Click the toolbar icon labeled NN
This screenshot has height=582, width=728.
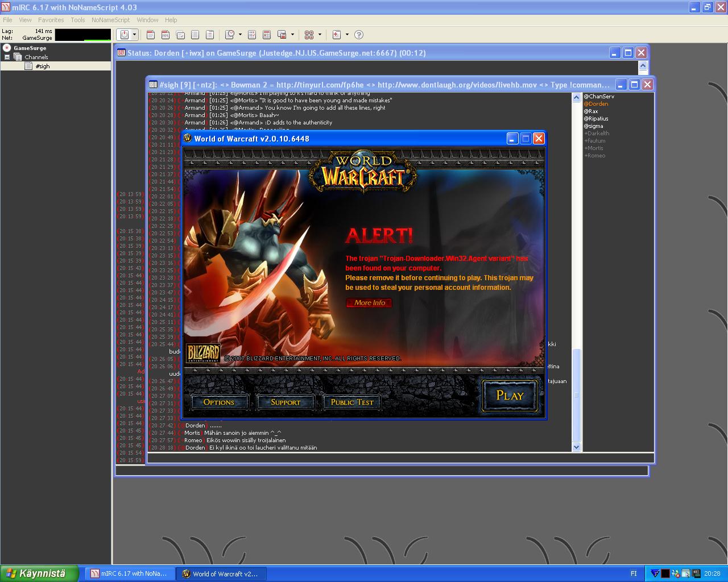[x=166, y=35]
